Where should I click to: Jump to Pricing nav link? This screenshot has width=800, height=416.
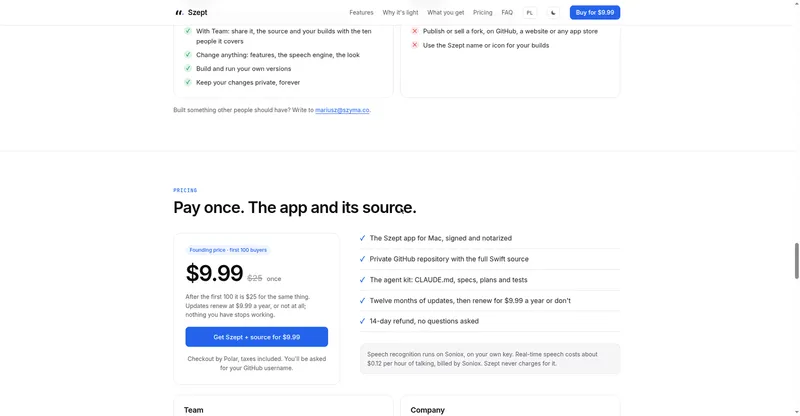coord(483,12)
